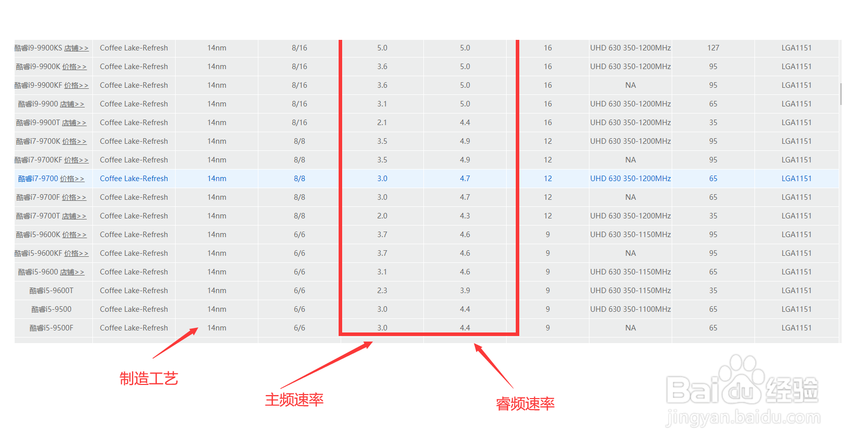Open the 酷睿i7-9700F 价格 link
Viewport: 868px width, 447px height.
[74, 197]
